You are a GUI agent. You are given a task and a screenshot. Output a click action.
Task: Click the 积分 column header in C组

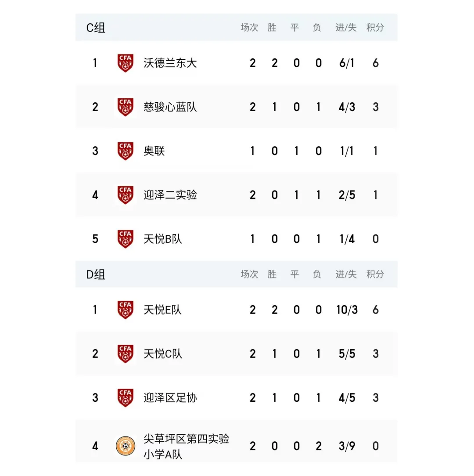pos(375,28)
